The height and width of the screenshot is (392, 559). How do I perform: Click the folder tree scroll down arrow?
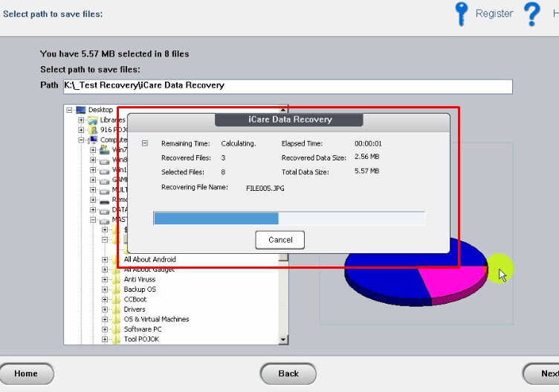(x=283, y=340)
